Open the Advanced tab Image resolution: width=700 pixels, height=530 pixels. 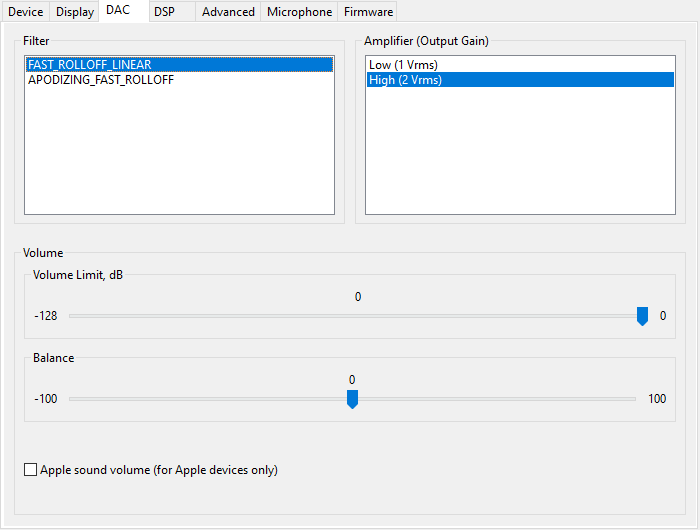[x=228, y=12]
